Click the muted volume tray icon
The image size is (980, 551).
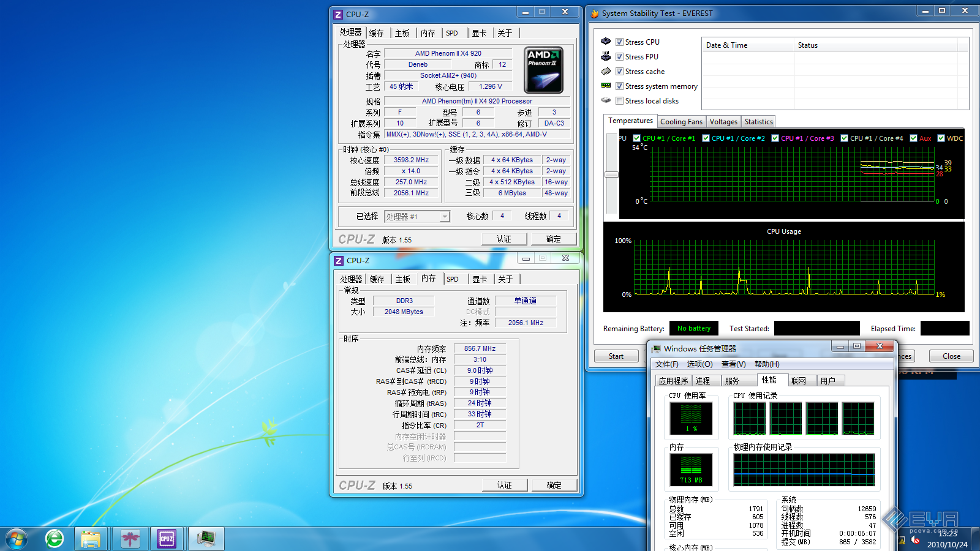[915, 540]
